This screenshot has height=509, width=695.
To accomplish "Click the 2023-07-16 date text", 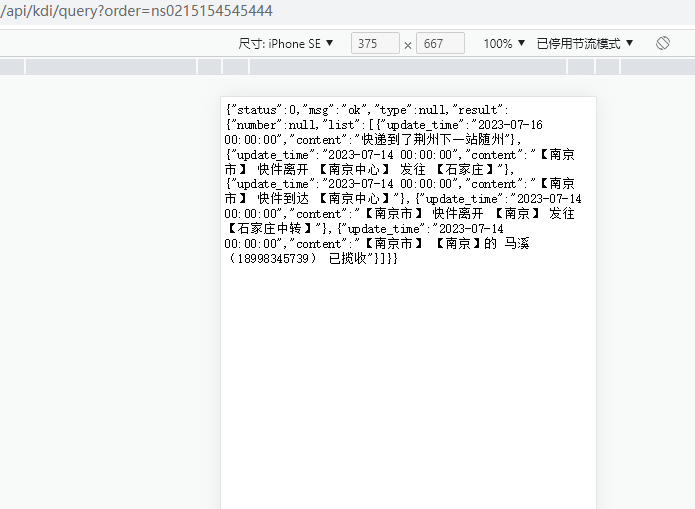I will 510,125.
